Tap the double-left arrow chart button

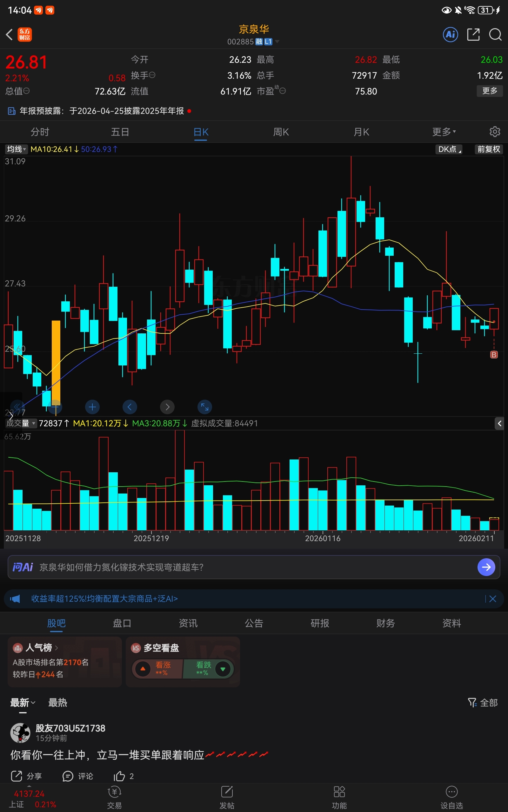click(x=17, y=407)
